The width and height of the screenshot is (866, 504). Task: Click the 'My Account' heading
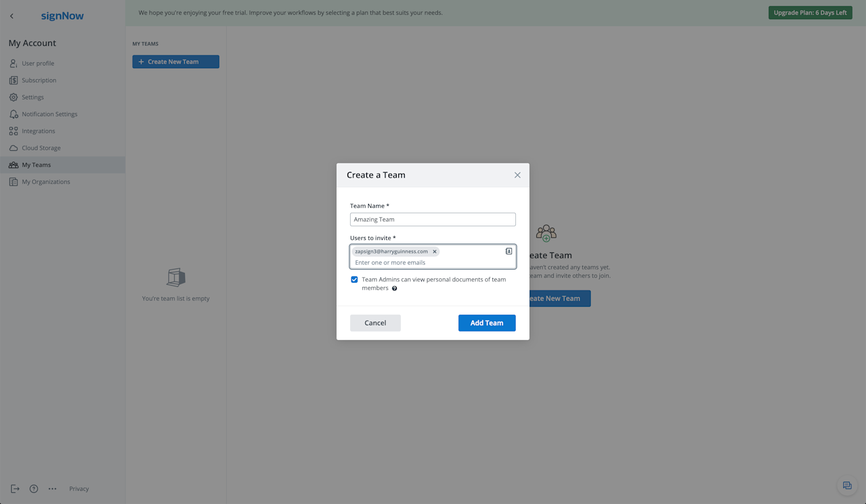[x=32, y=43]
